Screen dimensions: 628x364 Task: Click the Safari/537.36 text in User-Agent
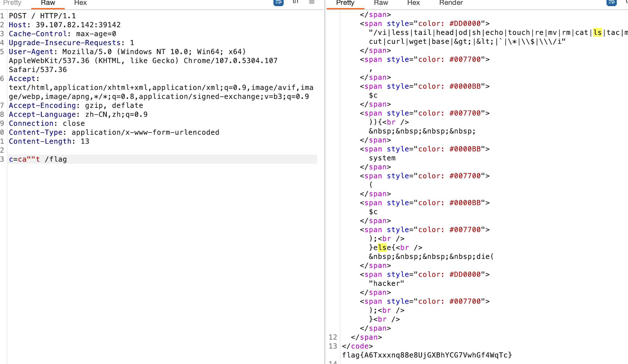coord(38,70)
